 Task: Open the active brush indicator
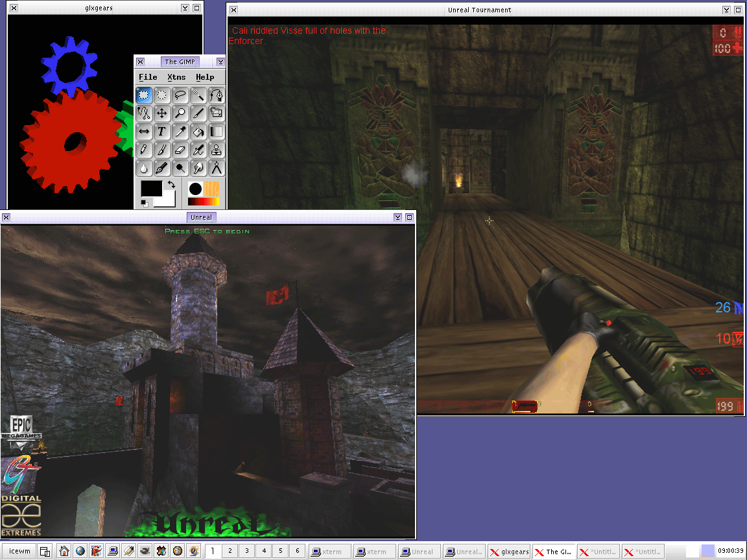click(195, 189)
